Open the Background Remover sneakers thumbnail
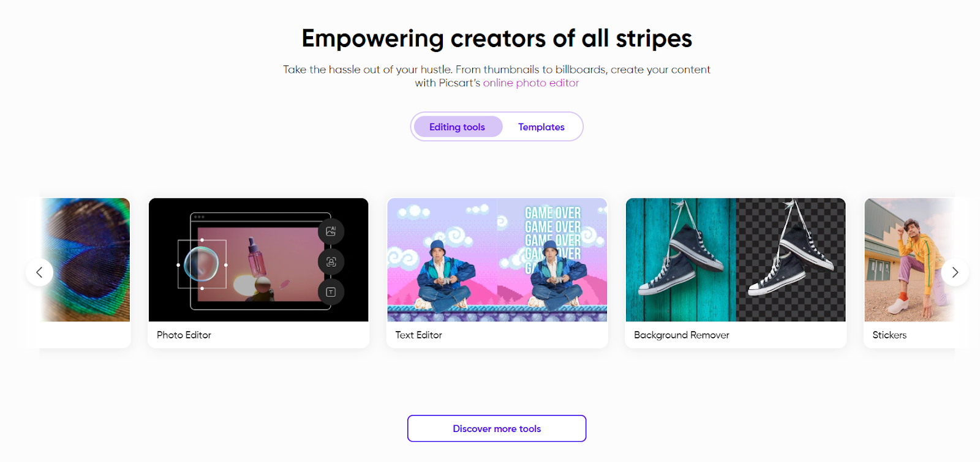Viewport: 980px width, 462px height. [736, 259]
